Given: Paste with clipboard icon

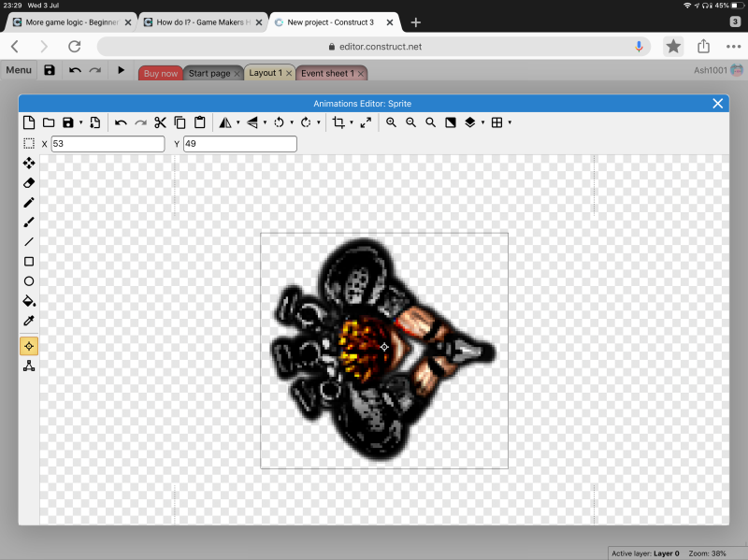Looking at the screenshot, I should (x=200, y=122).
